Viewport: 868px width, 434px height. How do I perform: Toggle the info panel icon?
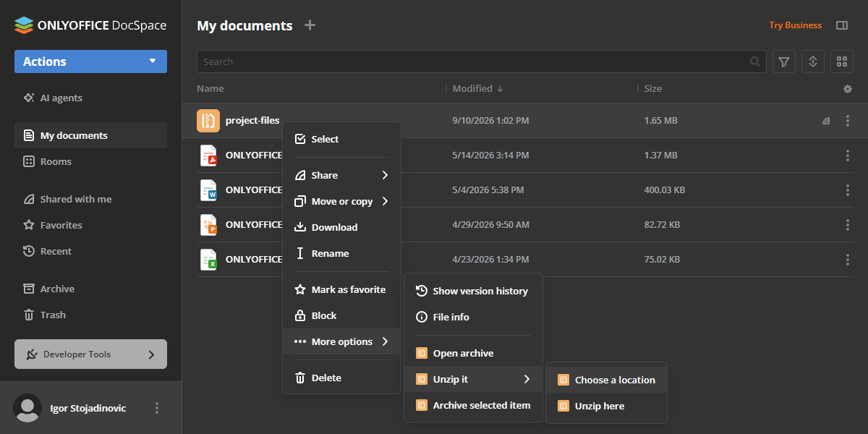[x=842, y=25]
